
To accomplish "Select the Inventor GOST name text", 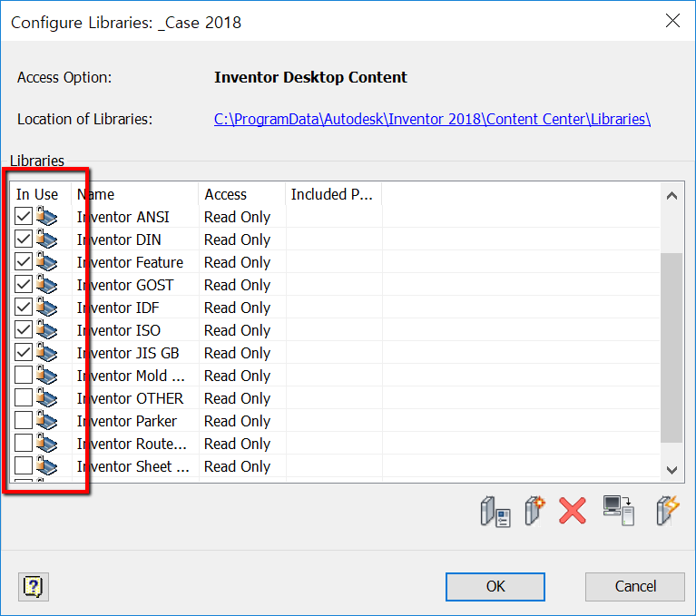I will point(125,285).
